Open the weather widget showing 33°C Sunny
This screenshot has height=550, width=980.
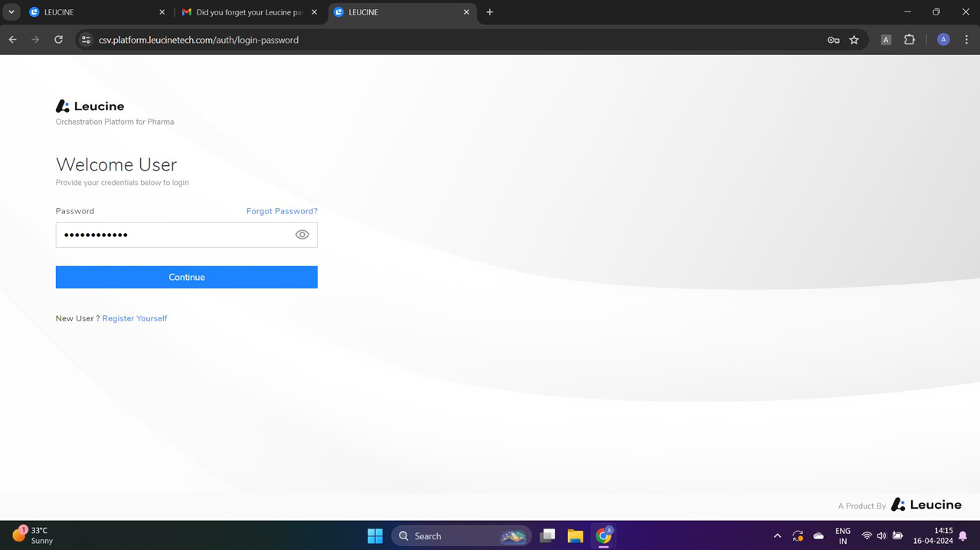pos(33,535)
